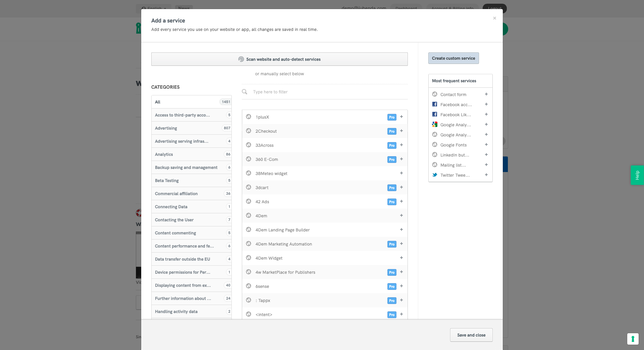Screen dimensions: 644x350
Task: Click Create custom service button
Action: (x=453, y=58)
